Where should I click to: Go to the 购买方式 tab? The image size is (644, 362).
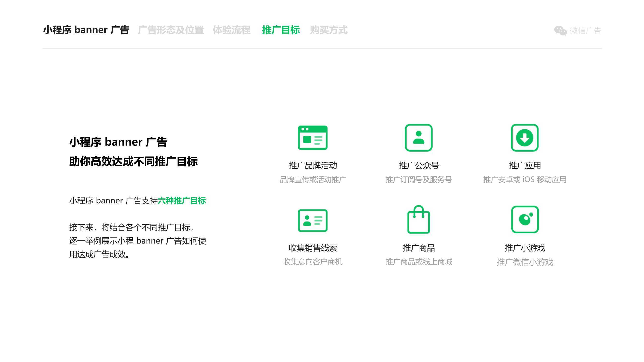click(x=329, y=30)
